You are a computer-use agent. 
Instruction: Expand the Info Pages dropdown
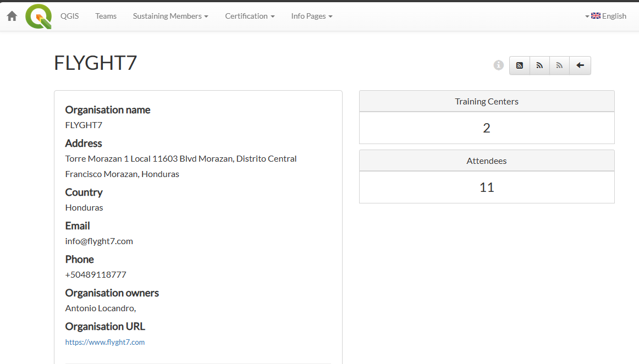tap(312, 16)
